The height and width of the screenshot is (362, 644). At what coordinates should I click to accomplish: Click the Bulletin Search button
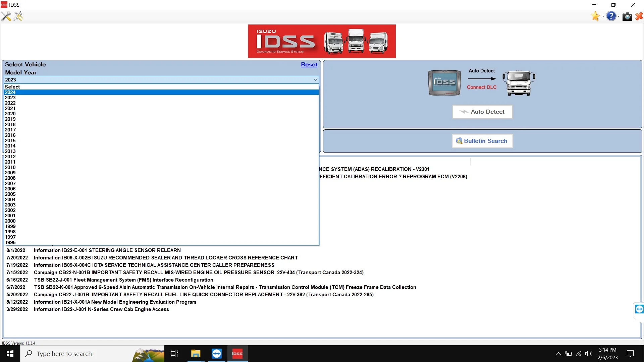(x=482, y=141)
